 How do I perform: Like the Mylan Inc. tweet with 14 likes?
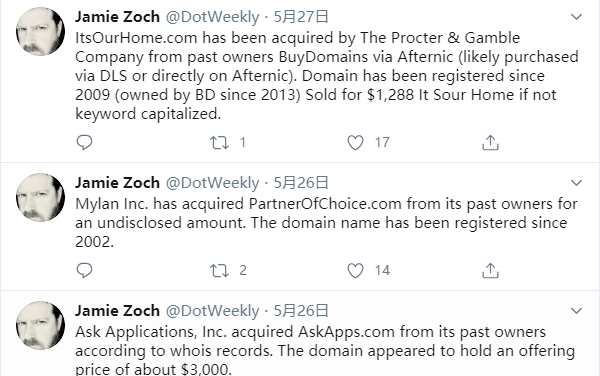coord(355,271)
